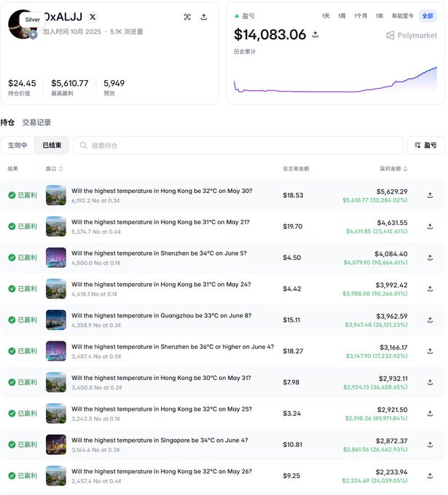
Task: Click the Singapore June 4 market thumbnail
Action: tap(56, 445)
